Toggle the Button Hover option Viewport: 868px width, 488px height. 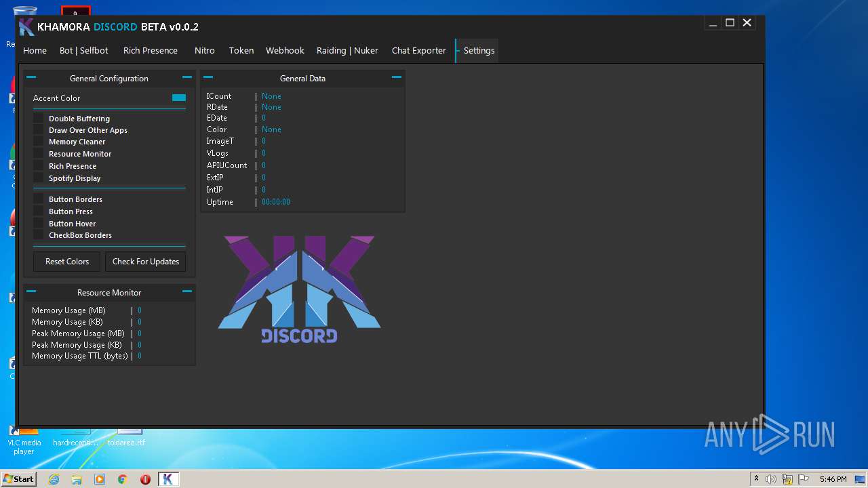click(x=39, y=224)
